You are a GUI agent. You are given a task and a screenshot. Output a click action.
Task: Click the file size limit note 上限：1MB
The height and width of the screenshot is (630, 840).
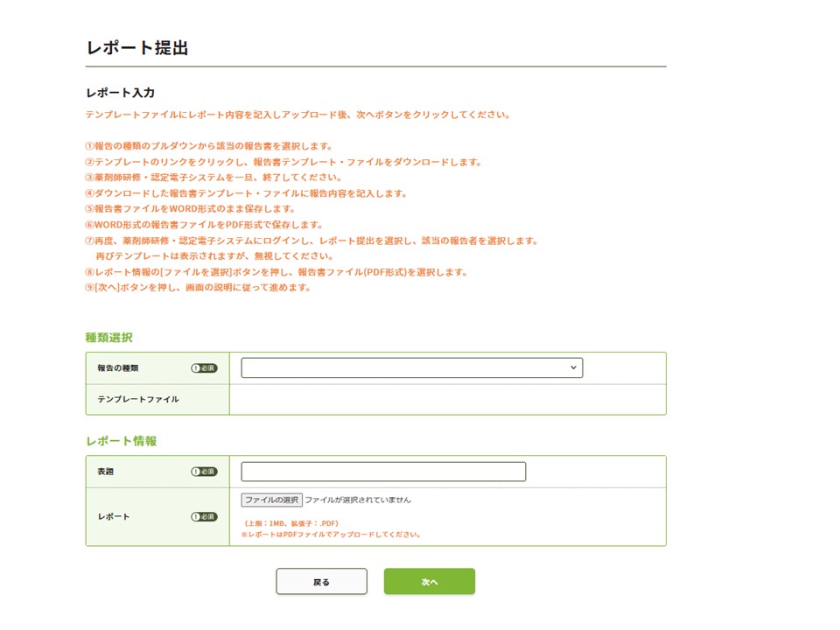(291, 523)
